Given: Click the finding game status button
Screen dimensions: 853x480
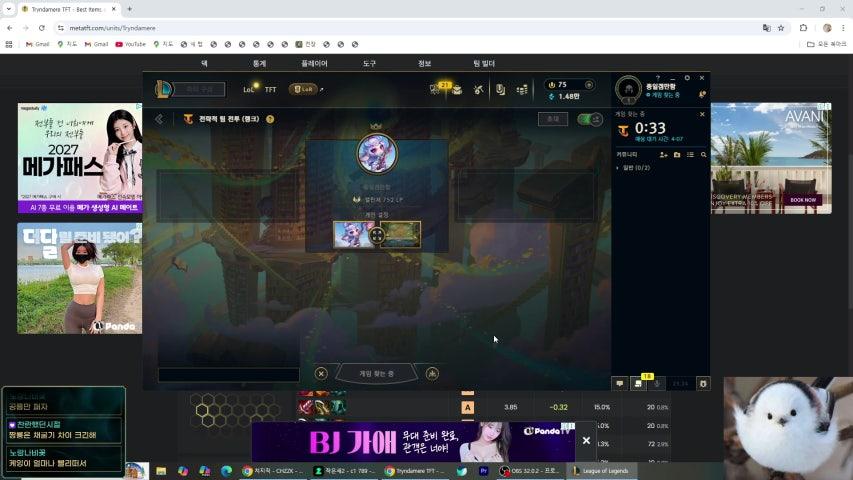Looking at the screenshot, I should (x=376, y=373).
